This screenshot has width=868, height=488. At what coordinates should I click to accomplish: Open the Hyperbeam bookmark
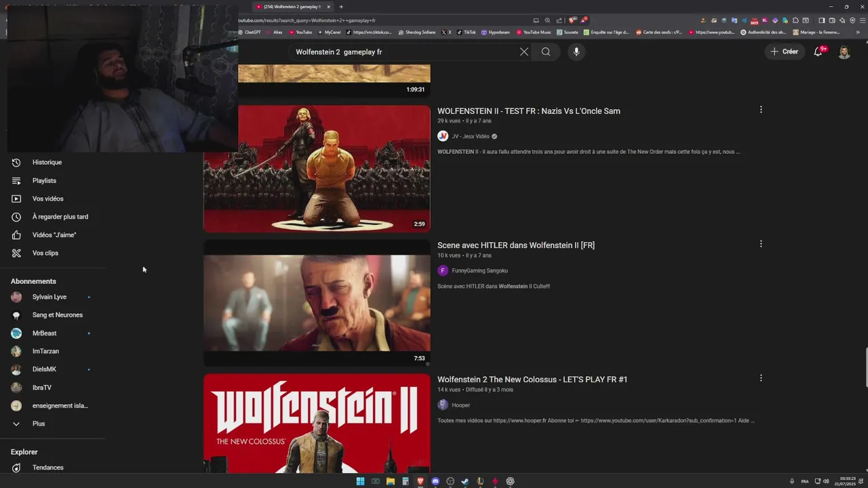click(x=496, y=32)
